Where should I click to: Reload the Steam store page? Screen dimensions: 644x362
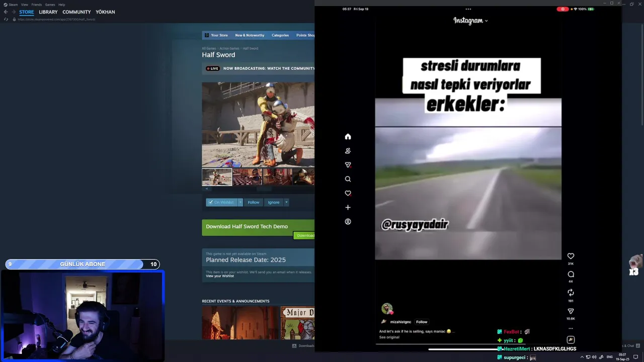click(x=6, y=19)
